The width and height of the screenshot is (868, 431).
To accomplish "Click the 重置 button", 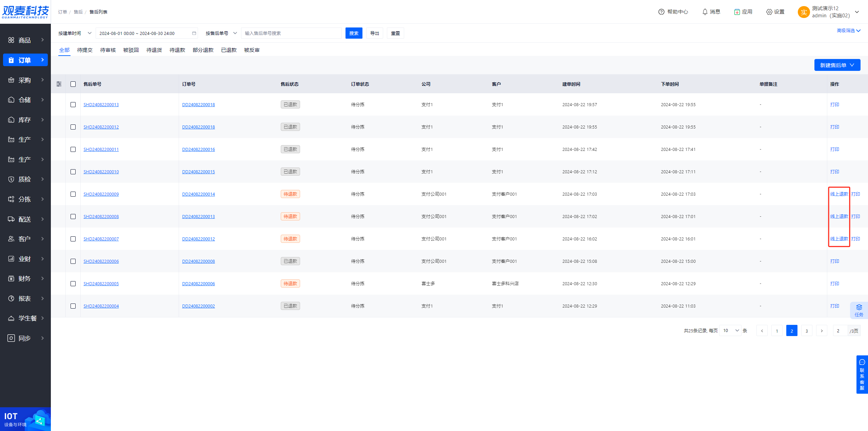I will coord(395,33).
